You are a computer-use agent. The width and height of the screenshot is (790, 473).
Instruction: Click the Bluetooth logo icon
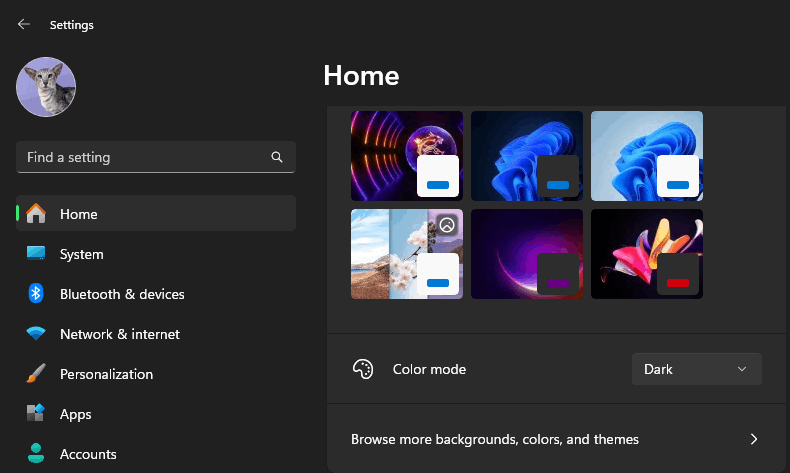36,293
